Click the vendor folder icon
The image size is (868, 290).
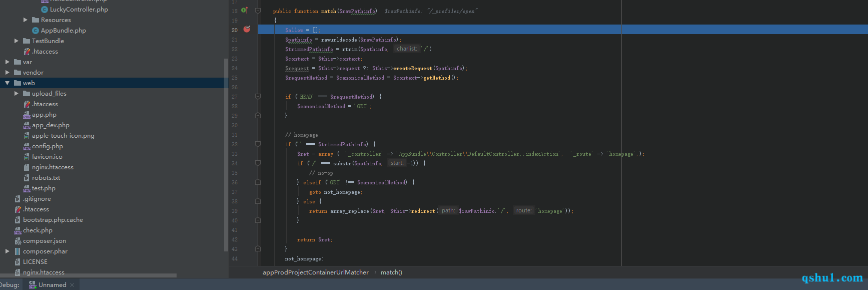point(18,73)
